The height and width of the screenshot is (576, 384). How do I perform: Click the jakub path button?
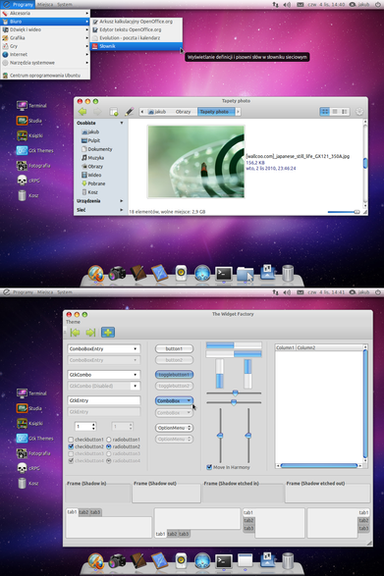[157, 112]
